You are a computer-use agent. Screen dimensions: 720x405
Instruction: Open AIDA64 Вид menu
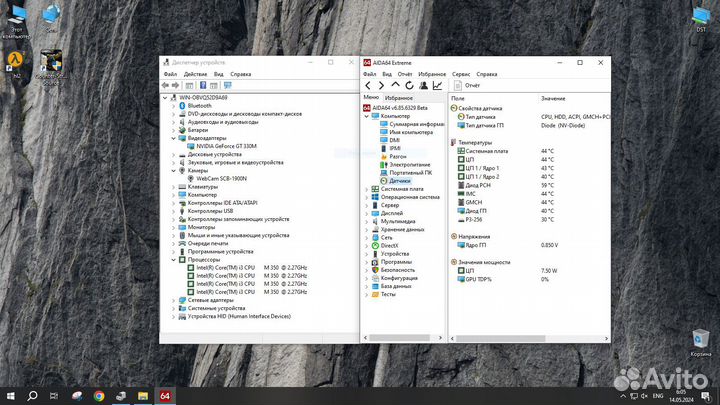click(x=387, y=74)
